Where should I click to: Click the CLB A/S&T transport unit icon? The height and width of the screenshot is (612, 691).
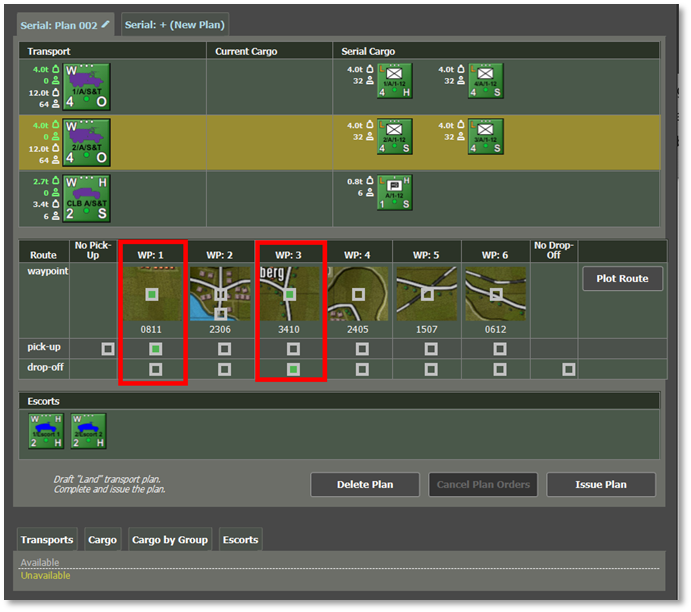[87, 198]
